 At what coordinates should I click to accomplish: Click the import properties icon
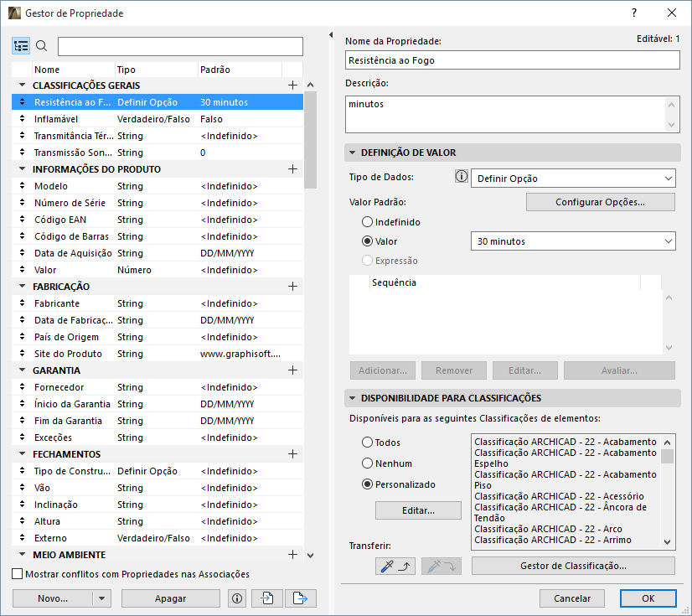(267, 598)
